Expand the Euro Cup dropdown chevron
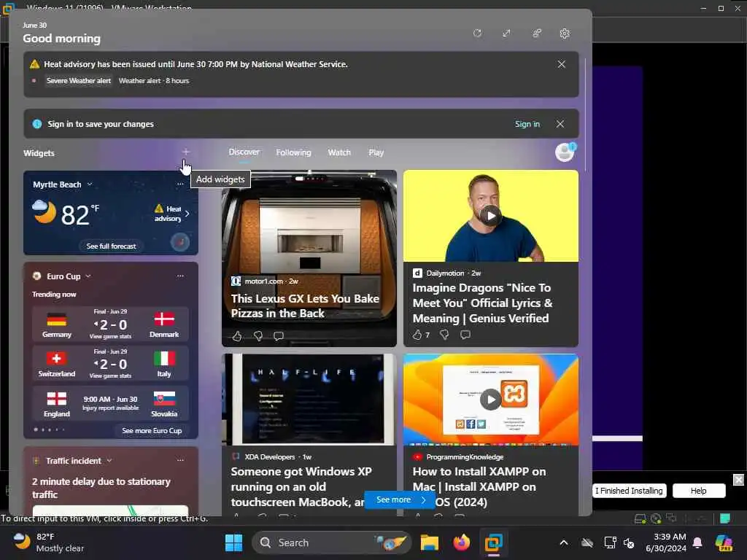This screenshot has height=560, width=747. [88, 276]
